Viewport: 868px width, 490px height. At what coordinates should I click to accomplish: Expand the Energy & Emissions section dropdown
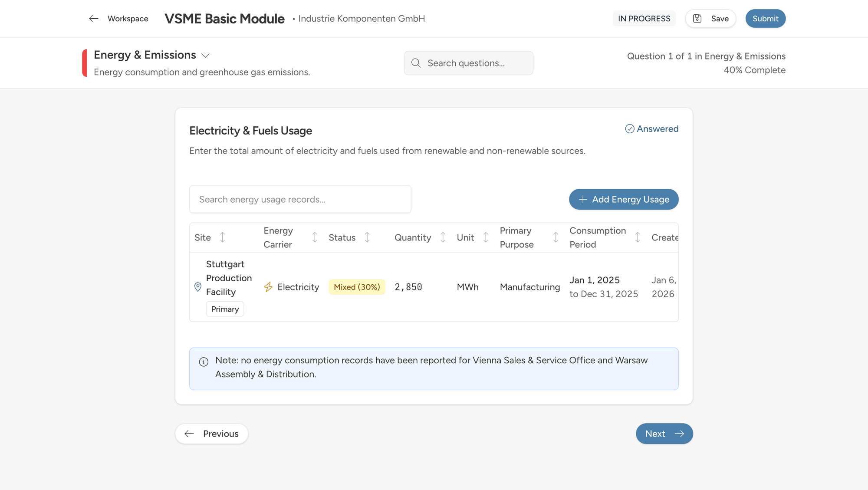pyautogui.click(x=206, y=56)
